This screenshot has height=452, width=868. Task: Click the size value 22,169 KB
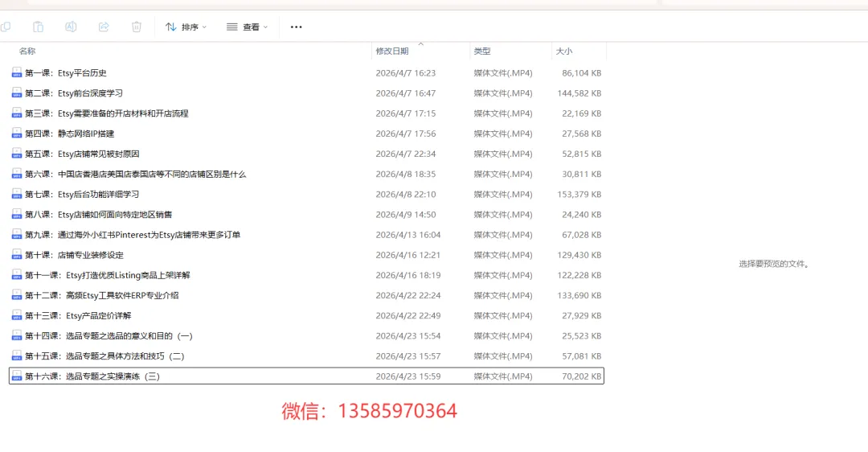click(x=581, y=113)
